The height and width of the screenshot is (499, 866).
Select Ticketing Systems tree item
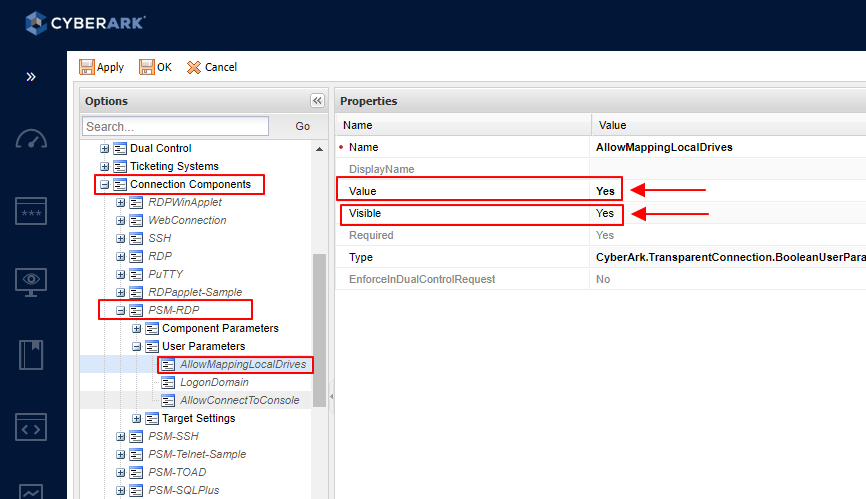[x=175, y=166]
